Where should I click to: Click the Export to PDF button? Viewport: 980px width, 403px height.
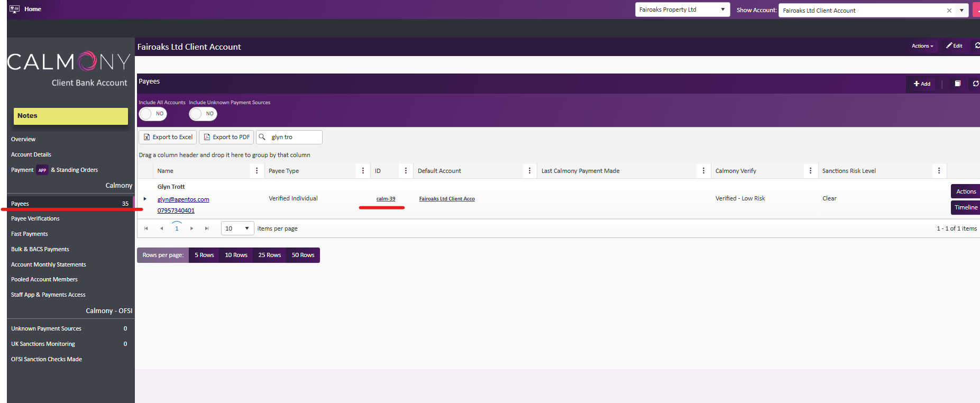click(x=226, y=137)
